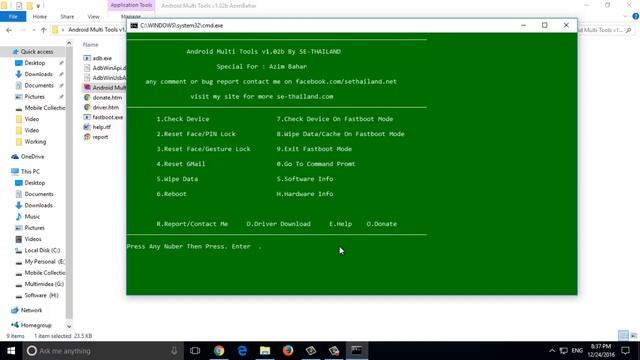Open Firefox from taskbar
The image size is (640, 360).
point(288,351)
